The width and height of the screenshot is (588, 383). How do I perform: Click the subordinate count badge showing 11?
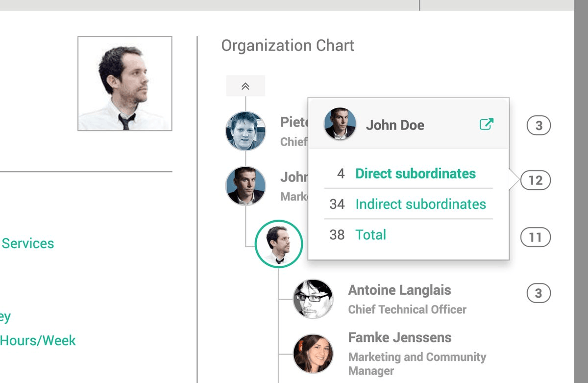tap(535, 238)
